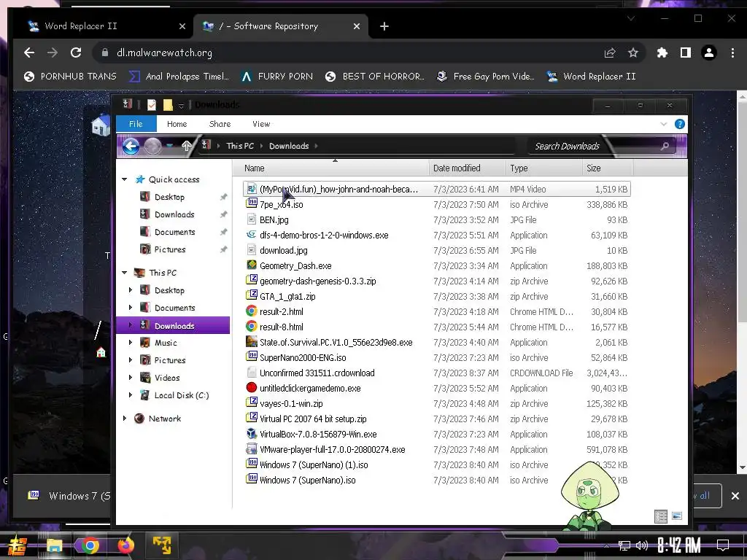Open the Chrome extensions puzzle icon
The width and height of the screenshot is (747, 560).
(x=662, y=52)
